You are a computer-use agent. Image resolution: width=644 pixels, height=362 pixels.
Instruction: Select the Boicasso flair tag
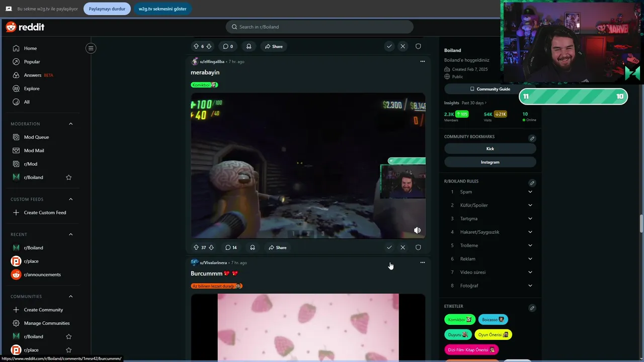(493, 320)
